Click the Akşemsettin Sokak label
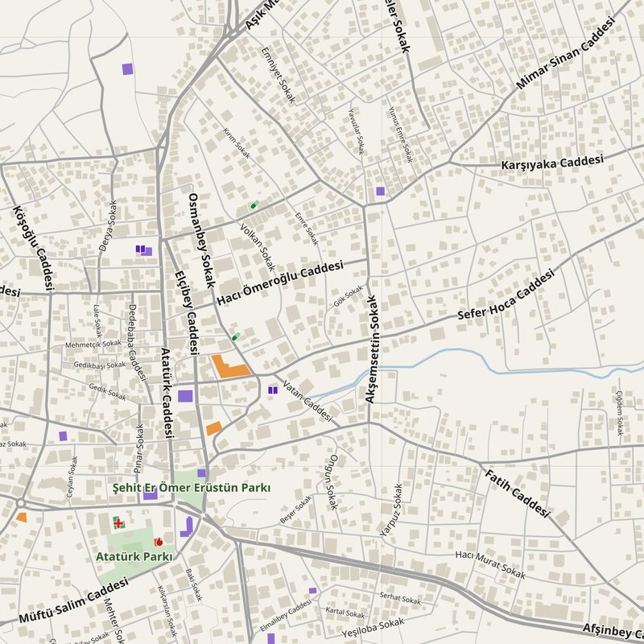644x644 pixels. [371, 349]
